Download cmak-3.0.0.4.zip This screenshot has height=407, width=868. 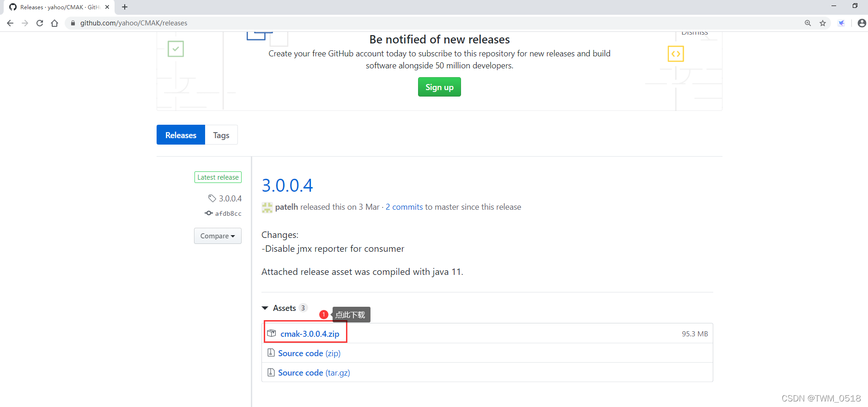click(310, 334)
